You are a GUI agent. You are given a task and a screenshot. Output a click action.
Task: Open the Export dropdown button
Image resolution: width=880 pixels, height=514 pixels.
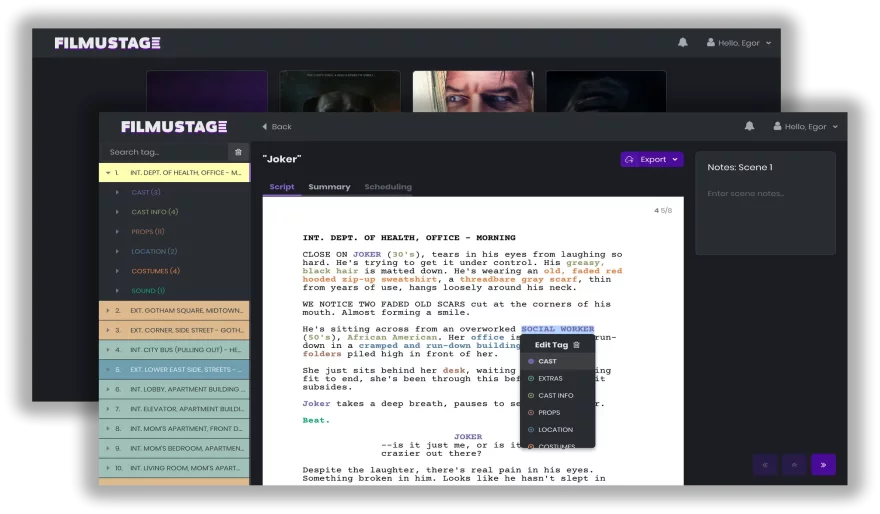(x=652, y=159)
